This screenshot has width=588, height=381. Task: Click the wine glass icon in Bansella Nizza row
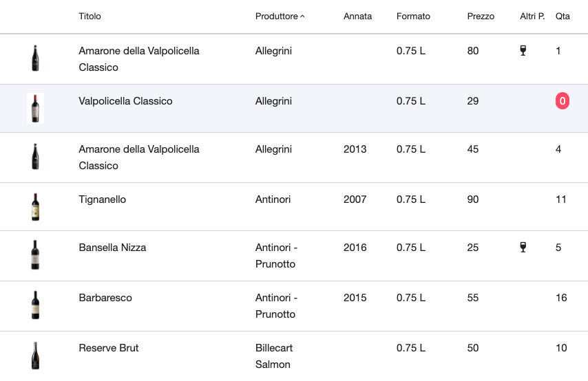point(523,248)
